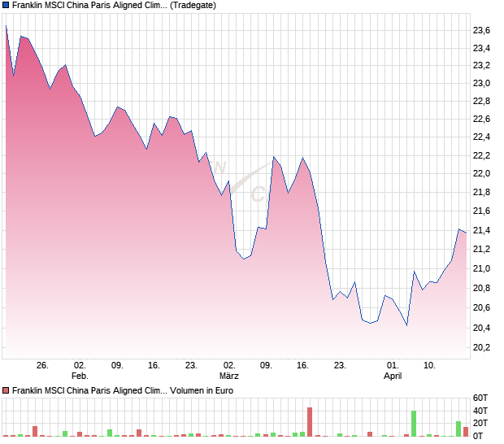The image size is (504, 444).
Task: Click the tallest red volume bar mid-March
Action: pos(310,422)
